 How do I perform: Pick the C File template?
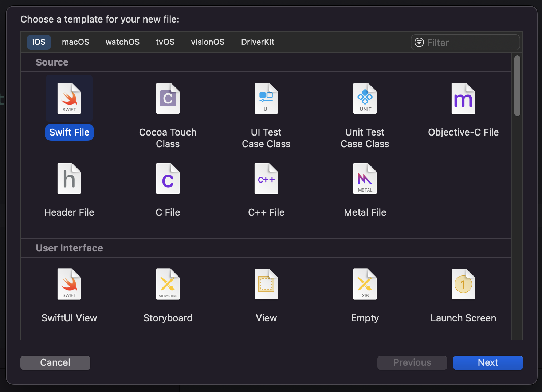168,190
